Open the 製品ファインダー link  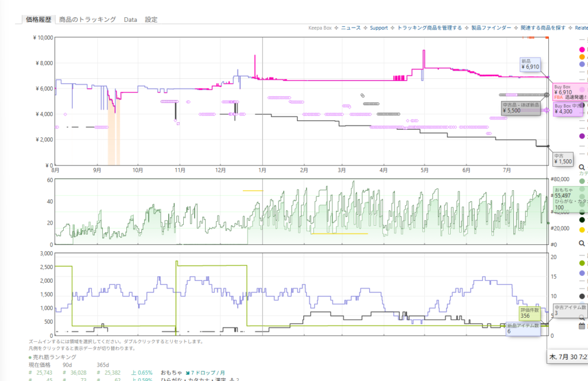pyautogui.click(x=492, y=28)
